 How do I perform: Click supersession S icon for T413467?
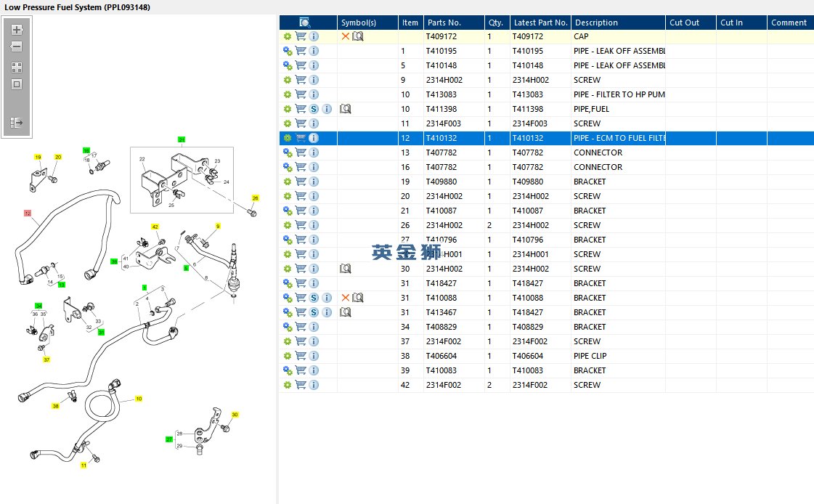(314, 312)
